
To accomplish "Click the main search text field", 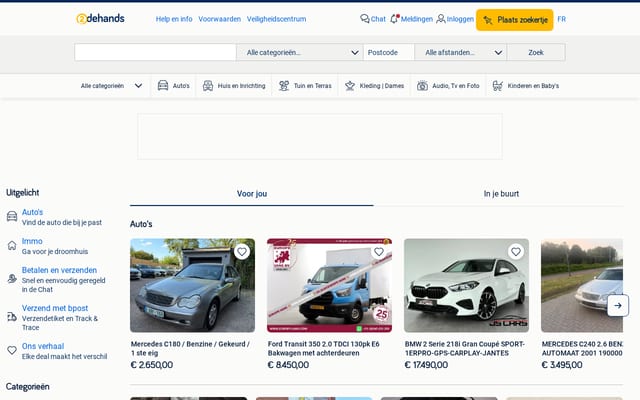I will pyautogui.click(x=156, y=52).
